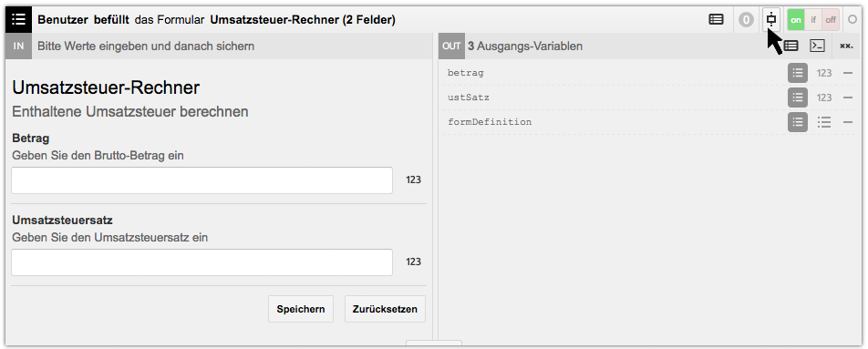The height and width of the screenshot is (349, 868).
Task: Focus the Umsatzsteuersatz input field
Action: 202,262
